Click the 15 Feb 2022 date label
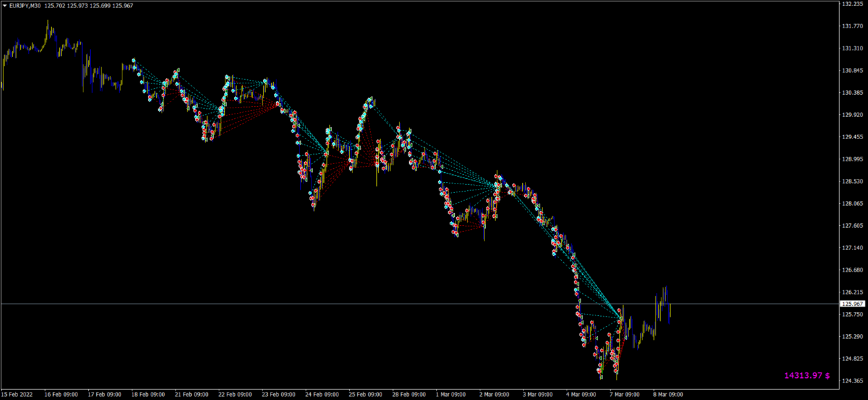The height and width of the screenshot is (400, 868). [x=17, y=395]
